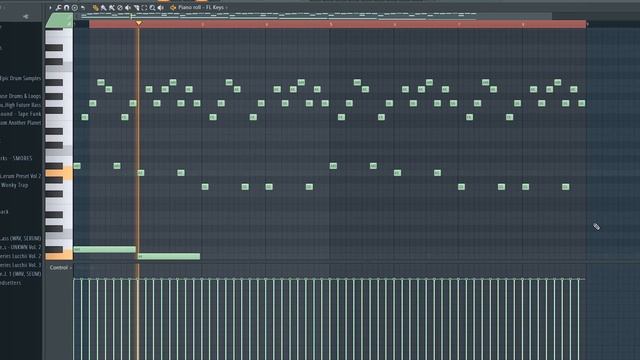
Task: Select the Slice tool
Action: click(136, 7)
